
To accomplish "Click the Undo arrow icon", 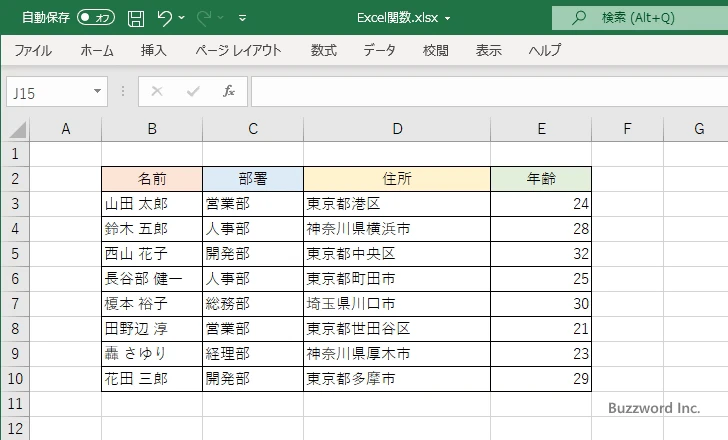I will (x=164, y=18).
